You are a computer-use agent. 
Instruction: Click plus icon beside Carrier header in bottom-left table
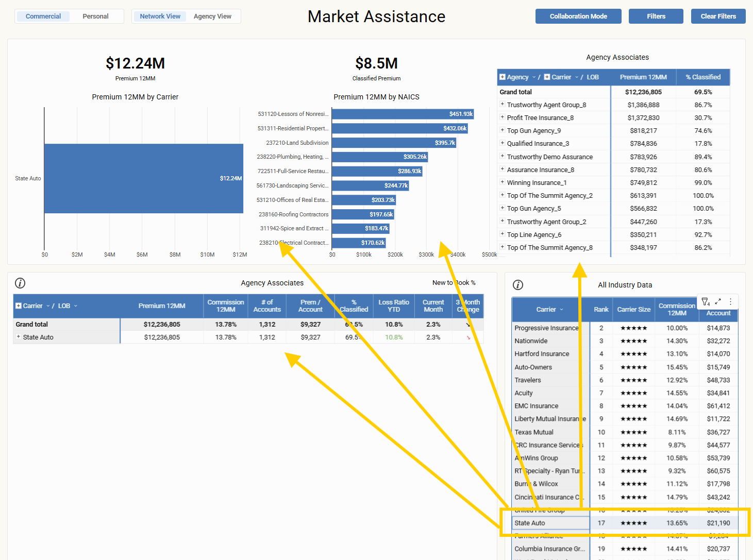(19, 306)
